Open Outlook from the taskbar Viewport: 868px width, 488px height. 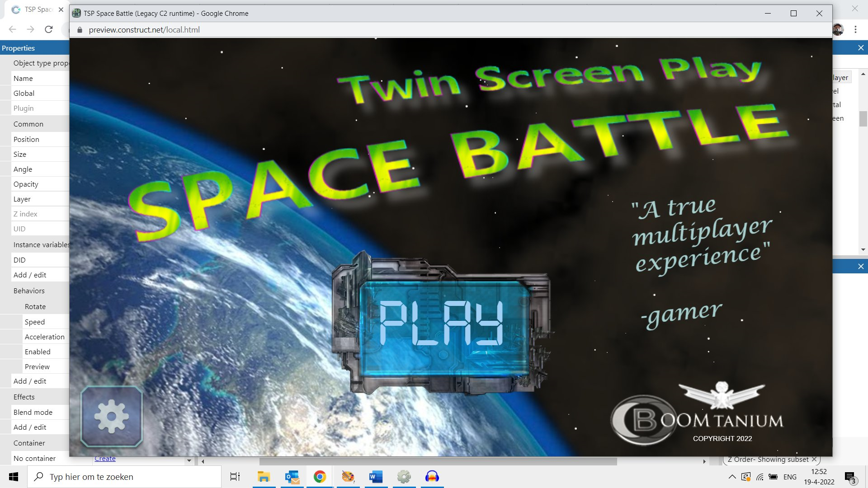click(292, 477)
